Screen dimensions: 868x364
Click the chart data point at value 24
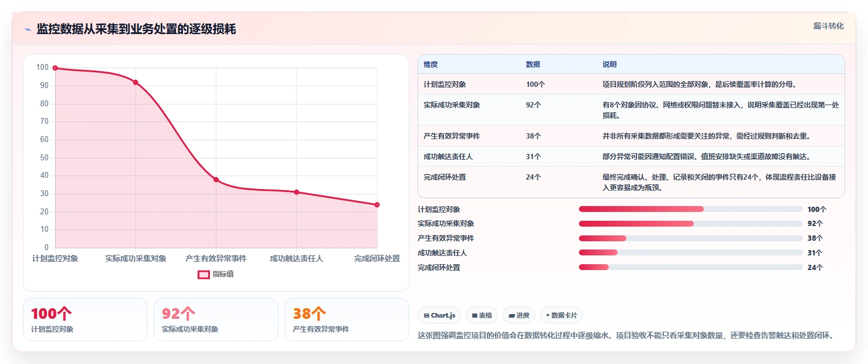coord(377,205)
